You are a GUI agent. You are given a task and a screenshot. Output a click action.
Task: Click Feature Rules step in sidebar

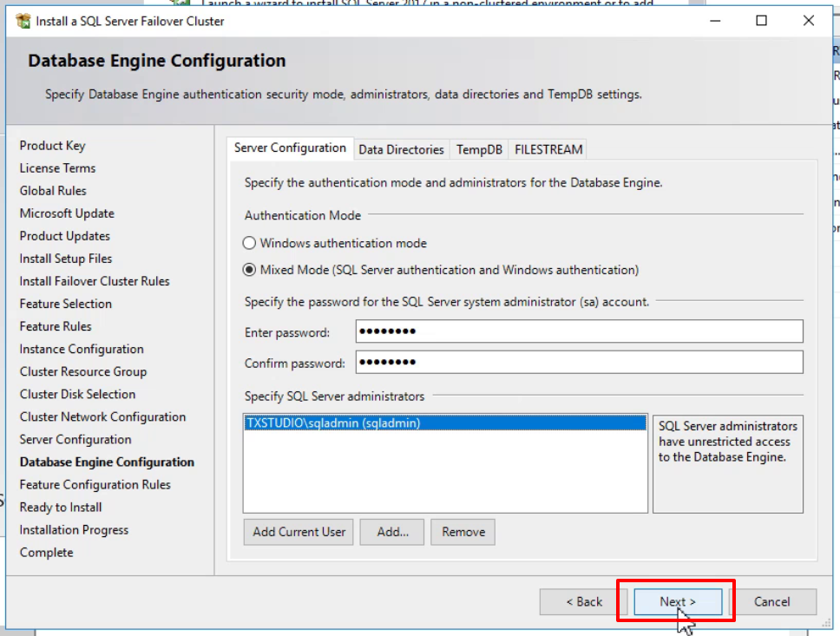point(56,326)
